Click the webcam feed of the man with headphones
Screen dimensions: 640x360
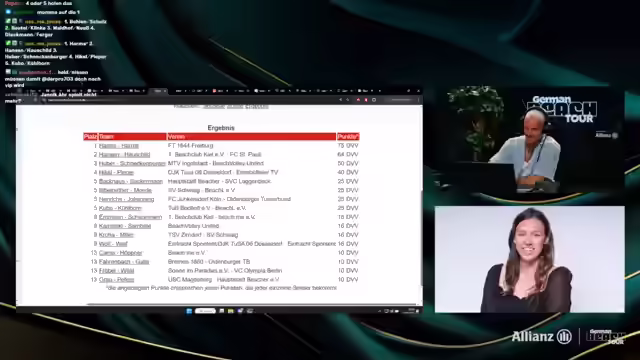529,140
